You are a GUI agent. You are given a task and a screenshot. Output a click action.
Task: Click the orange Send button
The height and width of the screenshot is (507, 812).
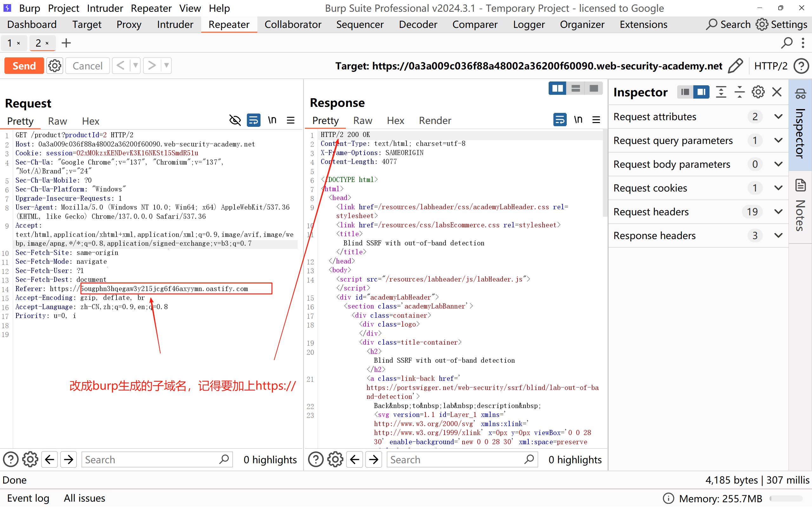pos(24,66)
